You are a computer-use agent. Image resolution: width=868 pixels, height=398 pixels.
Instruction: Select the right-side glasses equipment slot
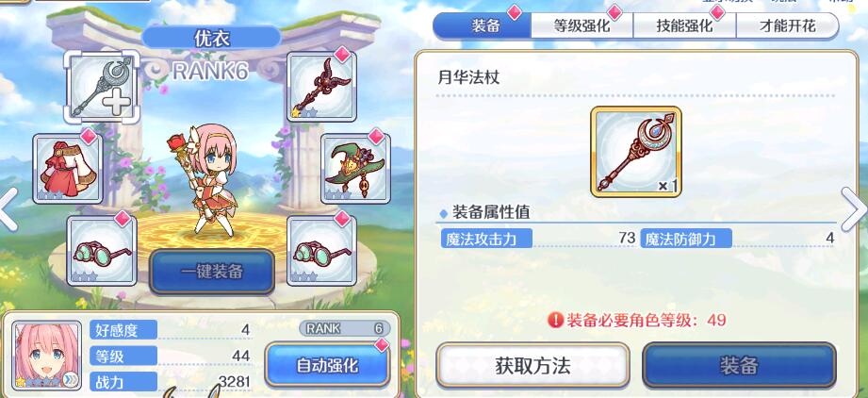[x=321, y=251]
